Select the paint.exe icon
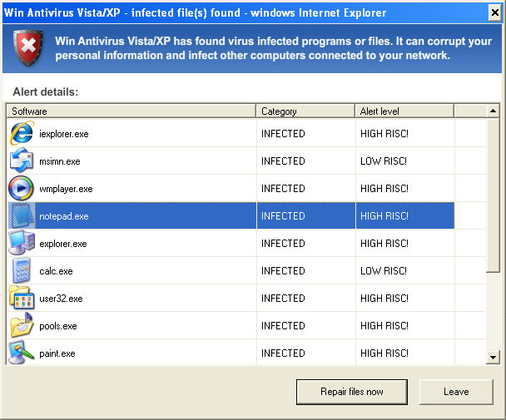 pos(21,352)
